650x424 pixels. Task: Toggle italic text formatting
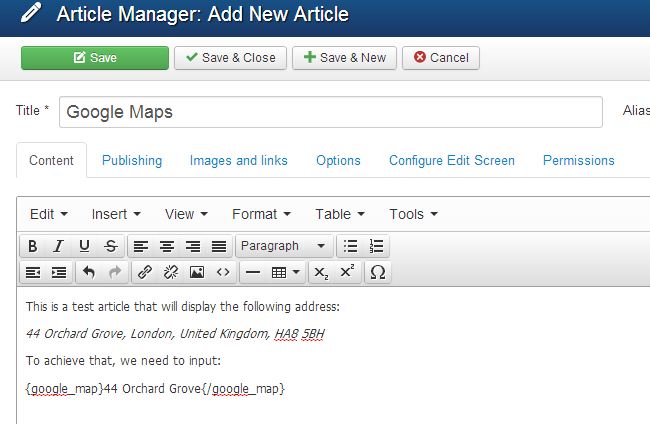59,246
